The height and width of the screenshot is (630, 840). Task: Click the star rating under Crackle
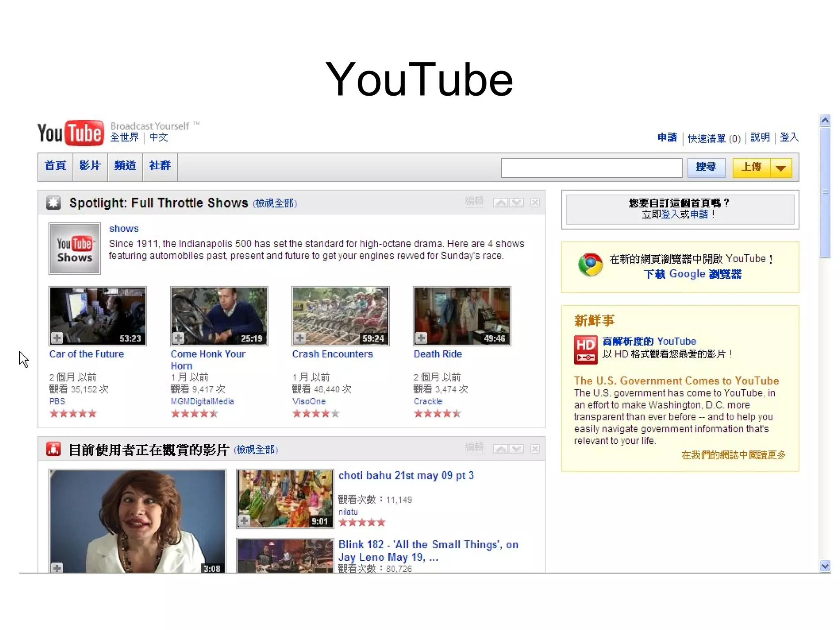[x=437, y=413]
